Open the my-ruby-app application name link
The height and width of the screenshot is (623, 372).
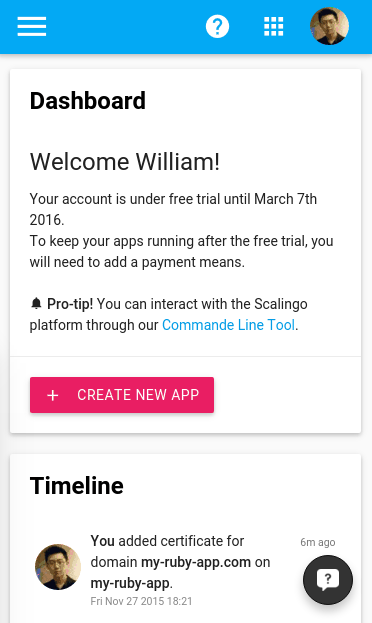[x=130, y=583]
